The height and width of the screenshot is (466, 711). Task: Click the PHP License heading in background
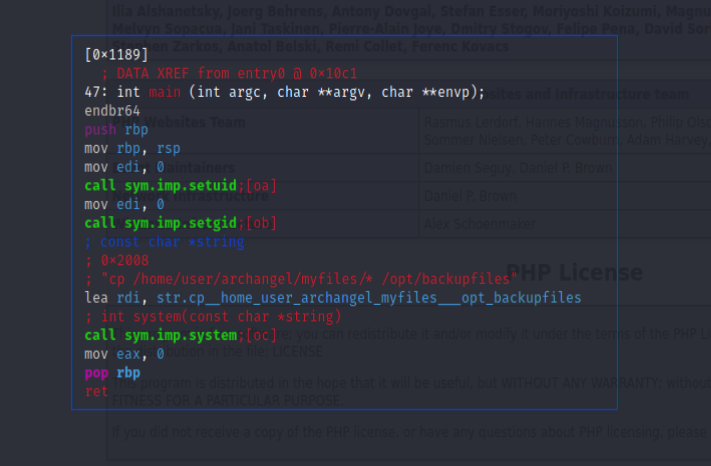click(574, 272)
